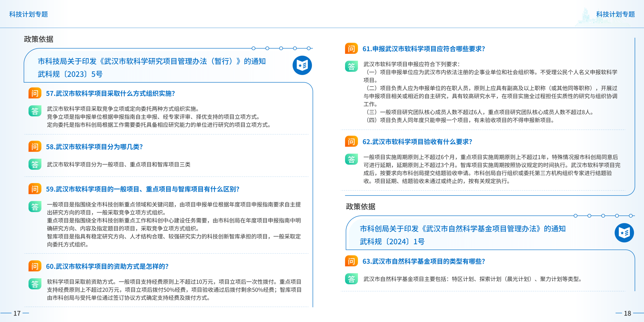Image resolution: width=644 pixels, height=322 pixels.
Task: Click 科技计划专题 header on right page
Action: click(x=616, y=14)
